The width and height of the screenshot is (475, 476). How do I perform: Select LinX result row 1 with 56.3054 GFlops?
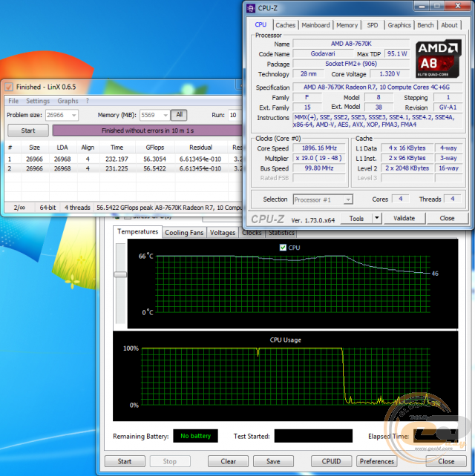tap(123, 159)
